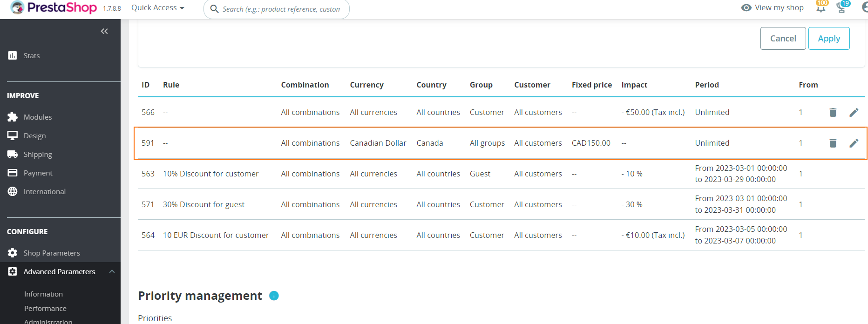Open the notifications bell icon
Screen dimensions: 868x324
click(821, 8)
